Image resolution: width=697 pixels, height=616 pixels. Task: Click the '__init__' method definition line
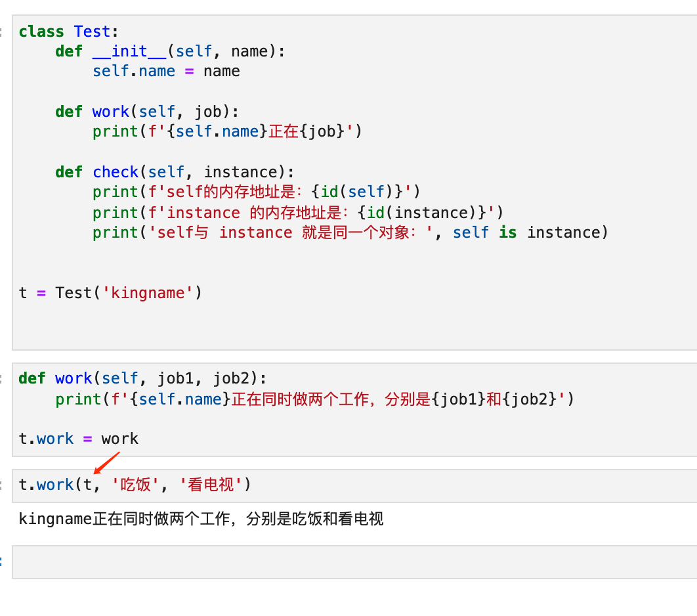[x=171, y=51]
